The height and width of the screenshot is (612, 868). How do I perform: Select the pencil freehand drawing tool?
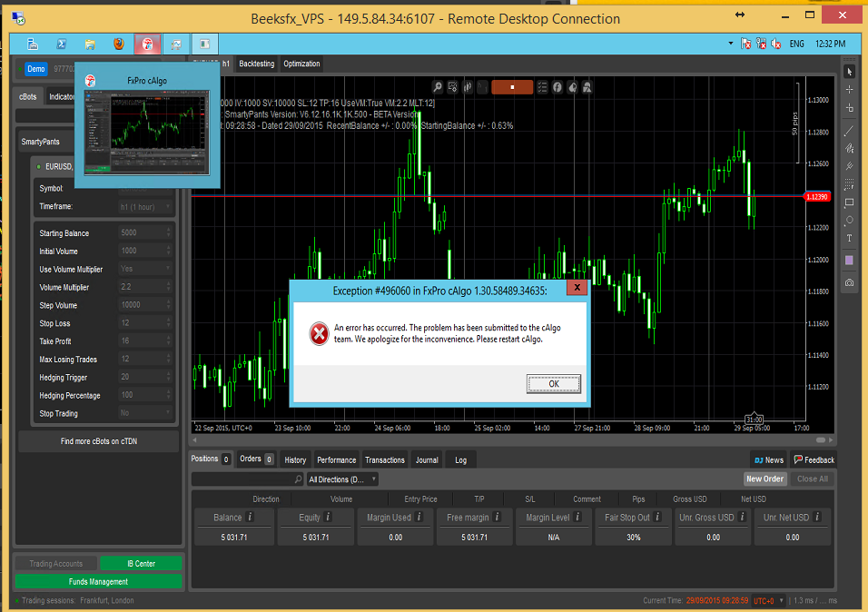(849, 148)
